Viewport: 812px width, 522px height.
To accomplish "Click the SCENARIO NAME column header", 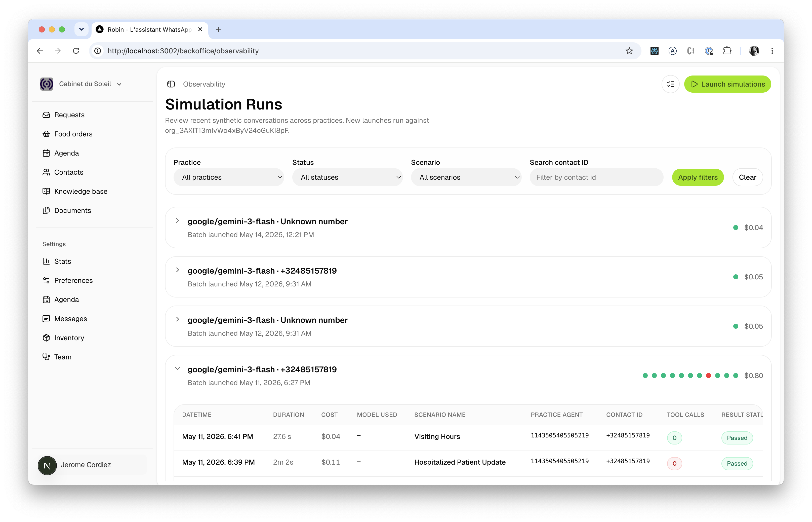I will click(x=440, y=415).
